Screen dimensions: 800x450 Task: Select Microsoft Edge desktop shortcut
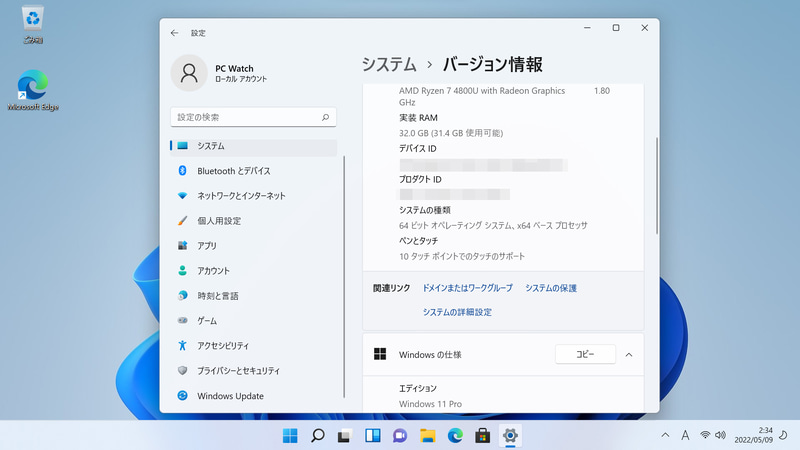33,90
